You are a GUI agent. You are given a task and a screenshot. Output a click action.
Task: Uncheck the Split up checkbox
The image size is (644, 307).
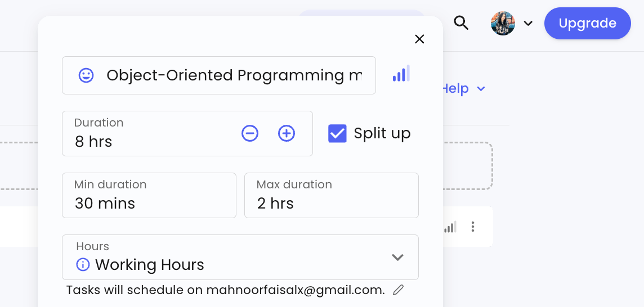(337, 133)
